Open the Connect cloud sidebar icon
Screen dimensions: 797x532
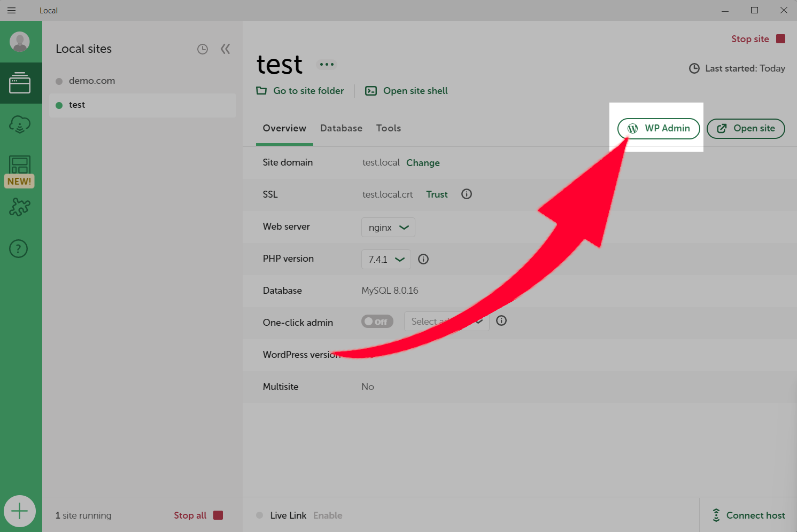20,124
